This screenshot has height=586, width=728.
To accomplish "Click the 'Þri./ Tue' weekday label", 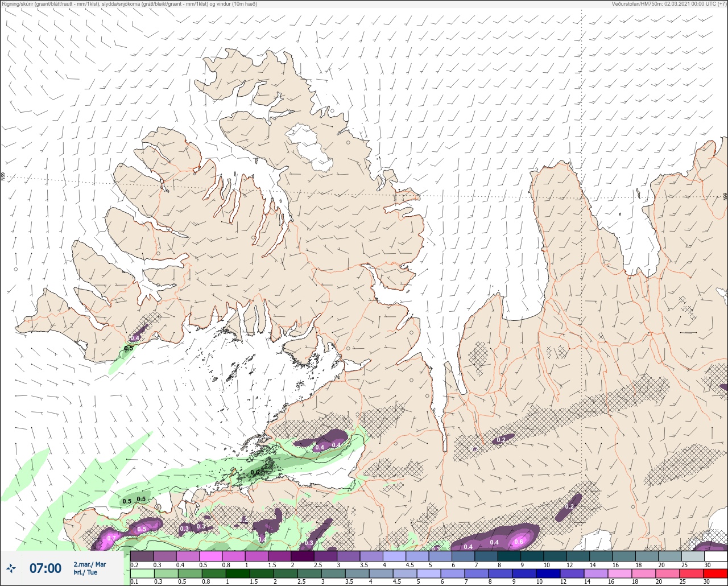I will (x=85, y=573).
